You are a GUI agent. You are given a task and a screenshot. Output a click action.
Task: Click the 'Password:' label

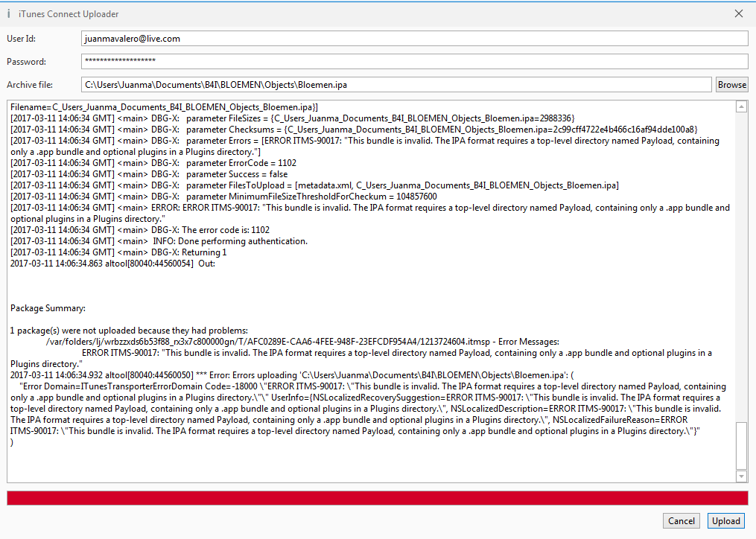(x=27, y=62)
